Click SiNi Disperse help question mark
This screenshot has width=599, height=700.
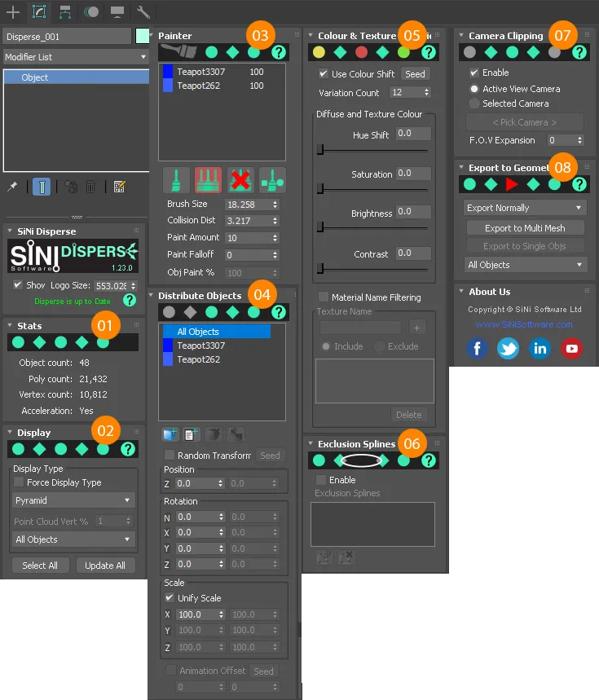(x=130, y=300)
